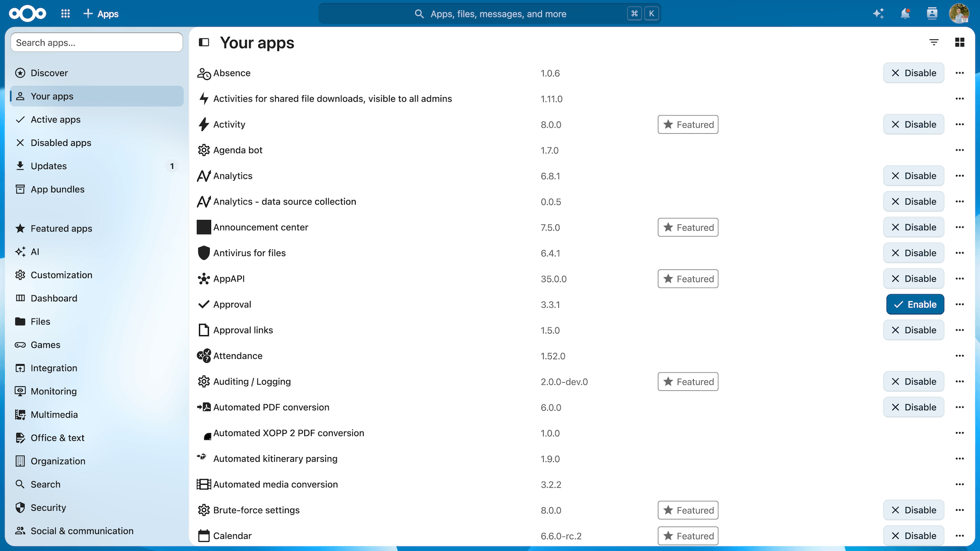The width and height of the screenshot is (980, 551).
Task: Disable the Calendar app
Action: pos(914,536)
